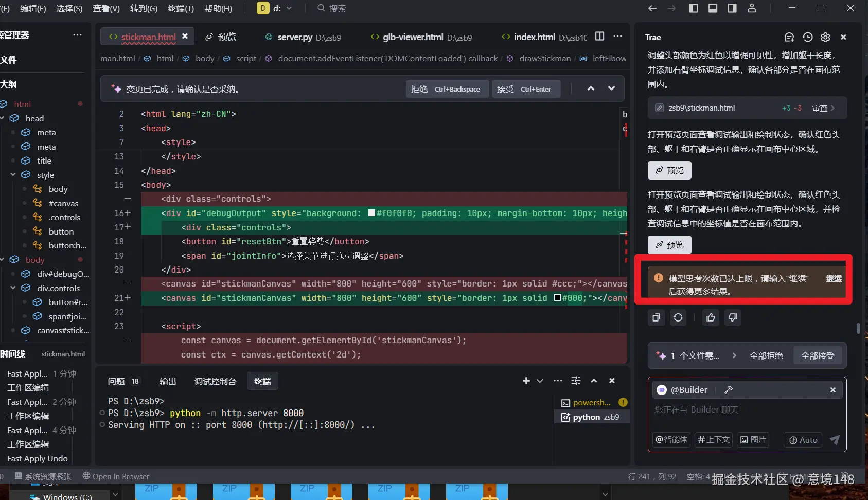Open the new terminal dropdown arrow

(540, 381)
